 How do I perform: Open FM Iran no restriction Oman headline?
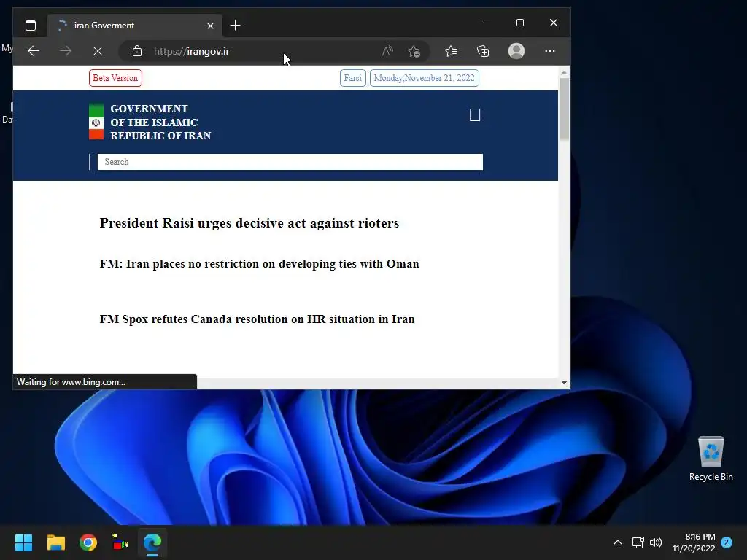pyautogui.click(x=259, y=264)
